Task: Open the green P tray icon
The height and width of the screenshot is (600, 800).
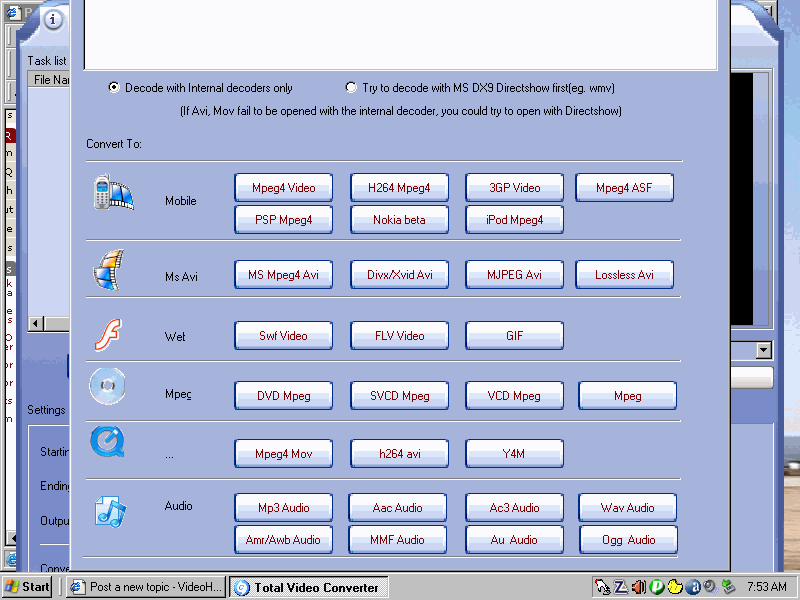Action: click(657, 587)
